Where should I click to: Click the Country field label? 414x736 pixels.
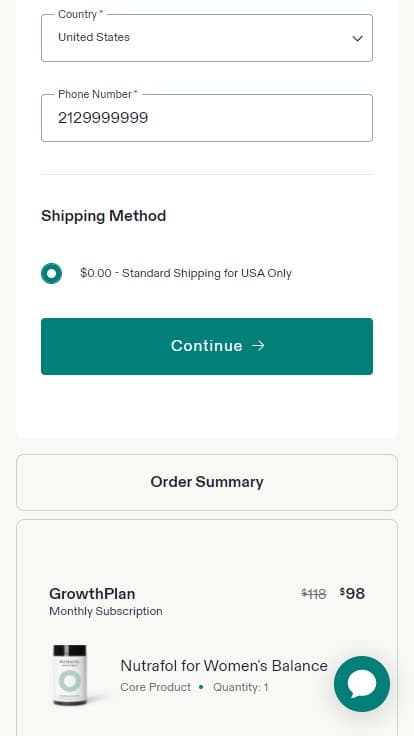pos(77,14)
